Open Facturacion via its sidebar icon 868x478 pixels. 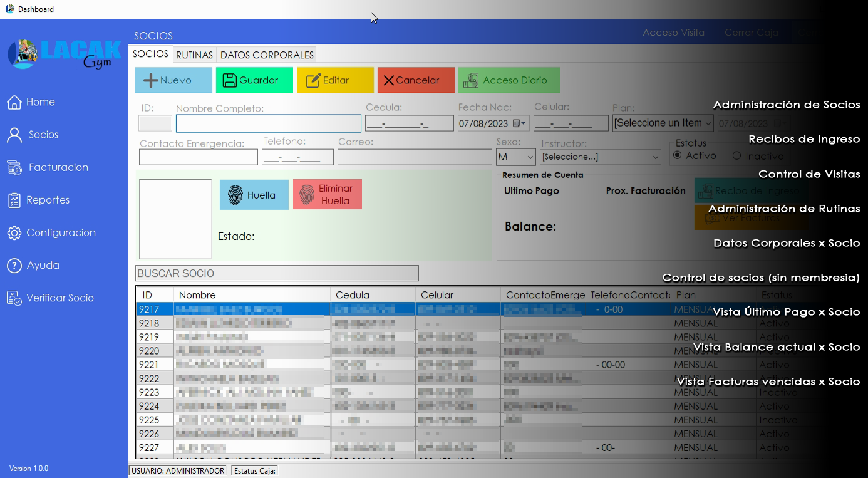pos(14,167)
